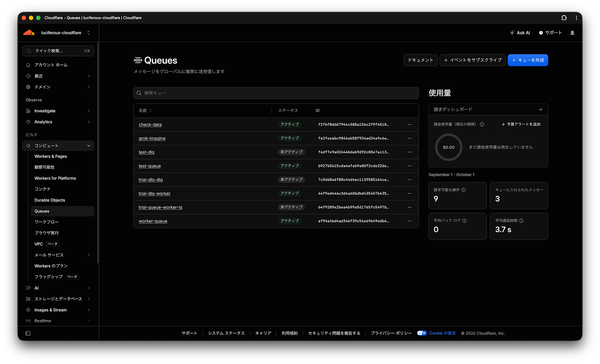Open the browser extensions puzzle icon
600x364 pixels.
(564, 18)
